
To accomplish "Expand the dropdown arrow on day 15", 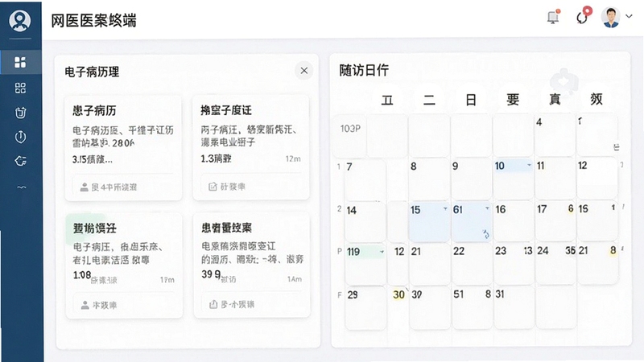I will (x=445, y=208).
